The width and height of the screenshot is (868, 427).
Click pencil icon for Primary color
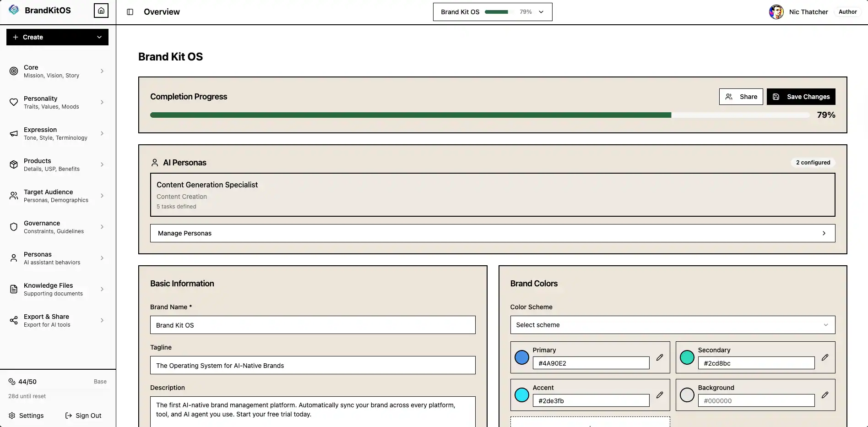coord(659,357)
